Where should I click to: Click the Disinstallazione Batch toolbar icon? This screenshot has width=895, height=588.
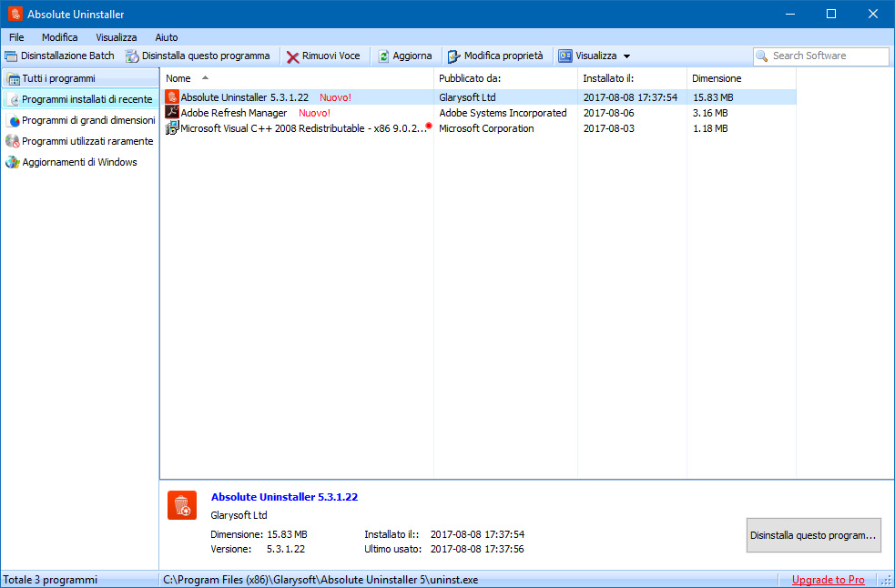point(11,56)
